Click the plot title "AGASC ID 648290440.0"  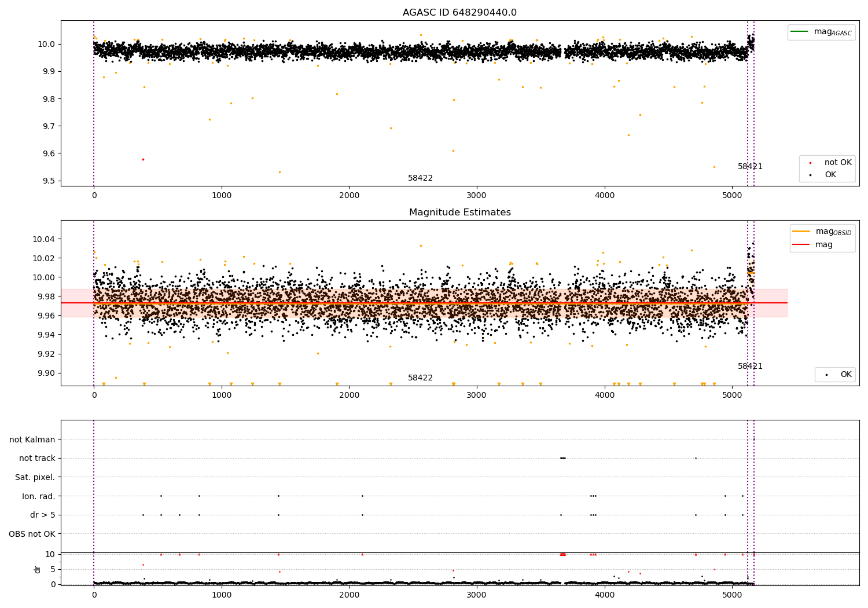click(460, 13)
